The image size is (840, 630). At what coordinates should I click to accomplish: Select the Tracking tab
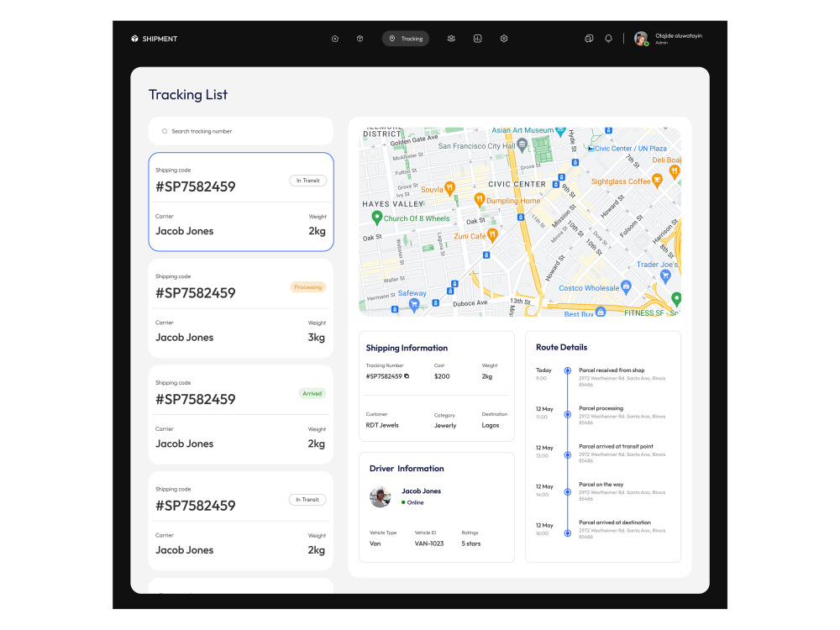(406, 39)
